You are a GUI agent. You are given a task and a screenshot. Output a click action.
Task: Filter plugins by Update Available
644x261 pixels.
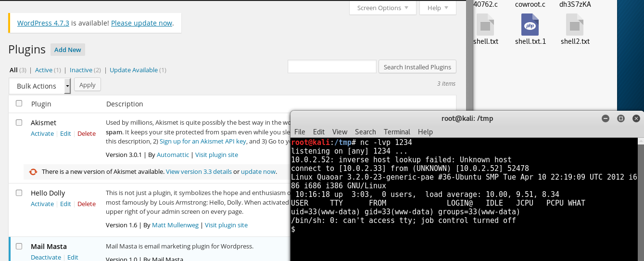(x=134, y=70)
